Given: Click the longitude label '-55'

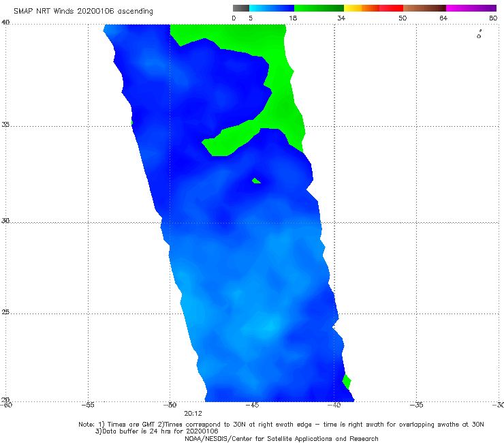Looking at the screenshot, I should (88, 405).
